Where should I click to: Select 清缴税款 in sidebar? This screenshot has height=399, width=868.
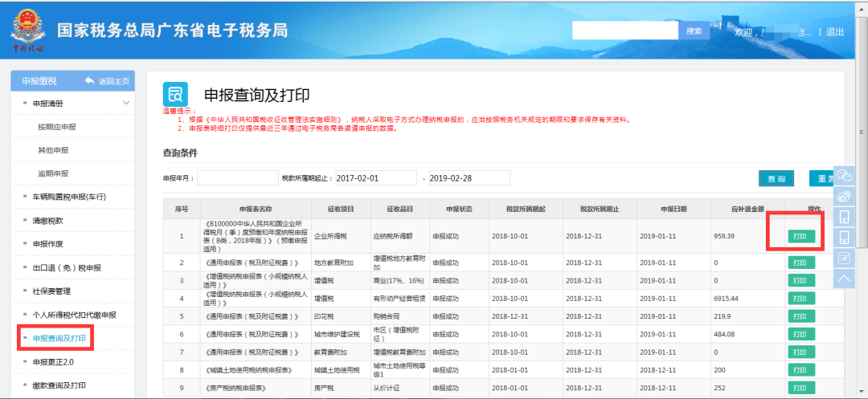point(47,221)
